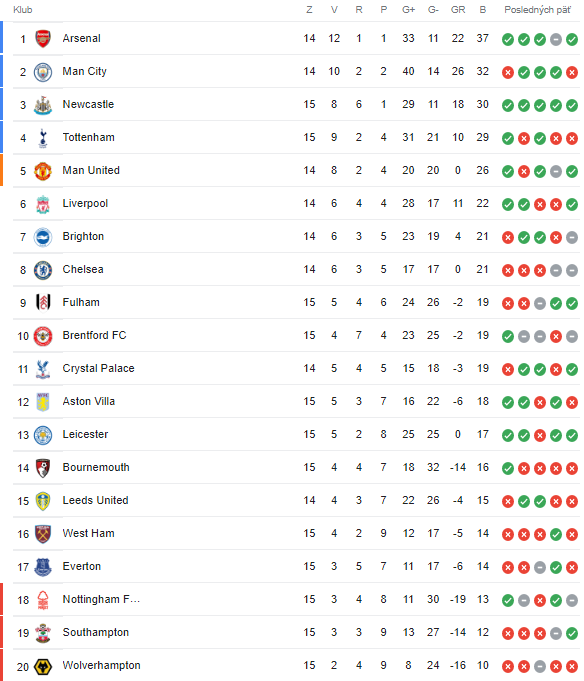Open the Man United team link
The width and height of the screenshot is (584, 681).
coord(91,170)
